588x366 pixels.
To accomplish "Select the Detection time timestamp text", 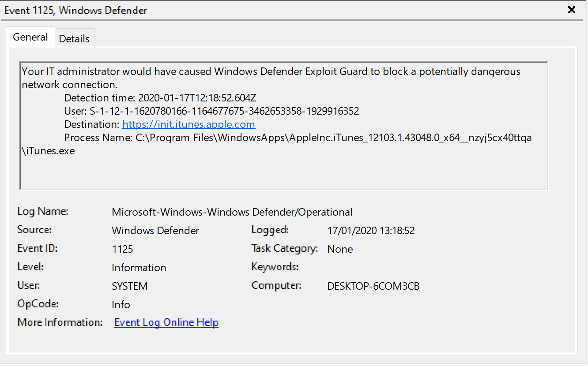I will tap(197, 97).
